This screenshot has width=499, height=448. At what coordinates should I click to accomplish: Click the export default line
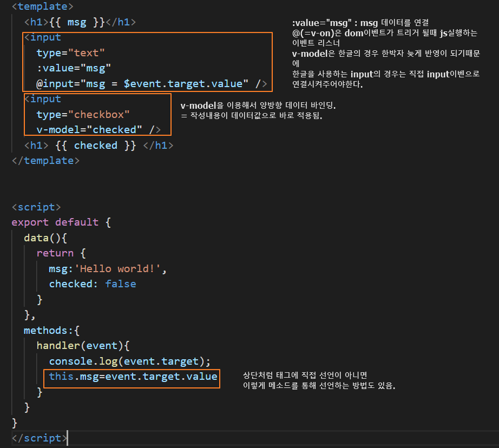tap(61, 222)
